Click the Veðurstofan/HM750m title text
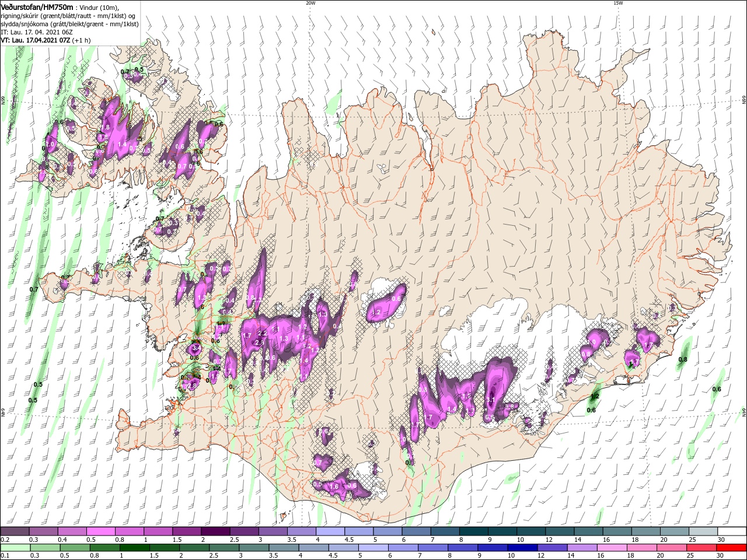This screenshot has width=747, height=560. [37, 6]
